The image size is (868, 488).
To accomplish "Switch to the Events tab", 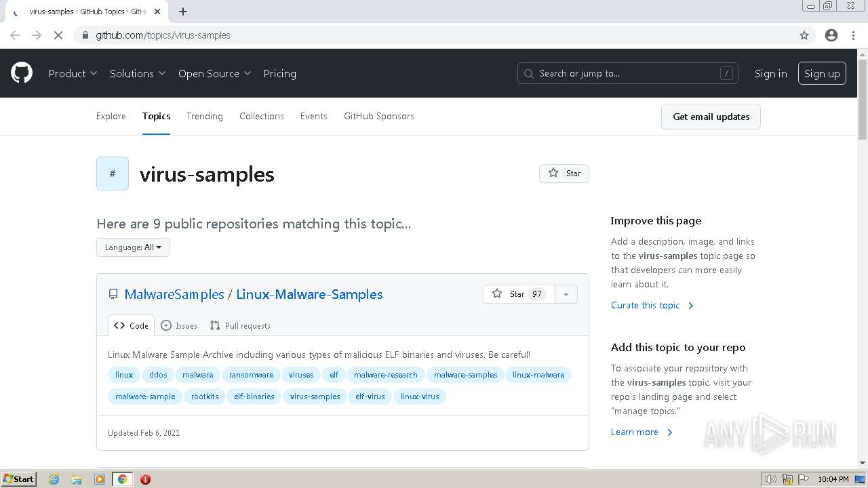I will [x=314, y=117].
